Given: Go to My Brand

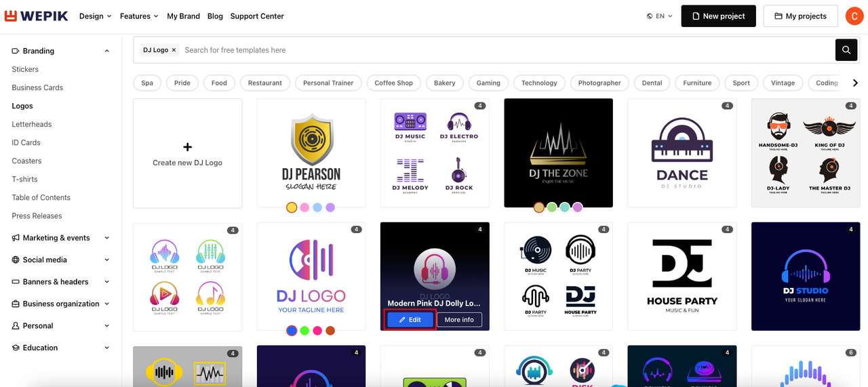Looking at the screenshot, I should pyautogui.click(x=183, y=16).
